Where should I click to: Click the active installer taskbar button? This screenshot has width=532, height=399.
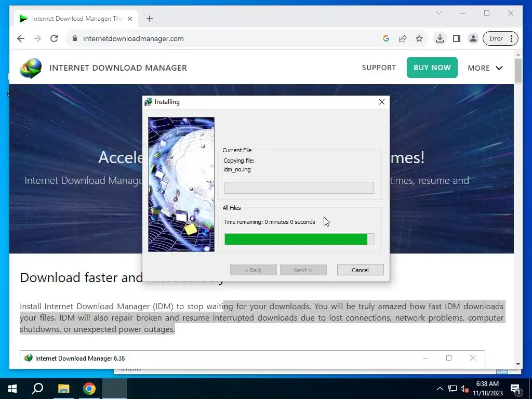115,389
